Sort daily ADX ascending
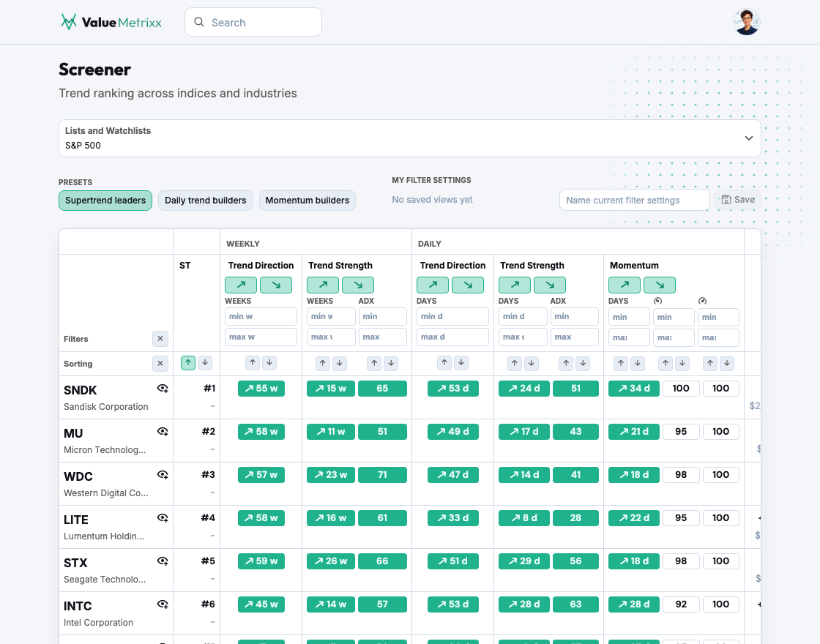This screenshot has height=644, width=820. [566, 363]
